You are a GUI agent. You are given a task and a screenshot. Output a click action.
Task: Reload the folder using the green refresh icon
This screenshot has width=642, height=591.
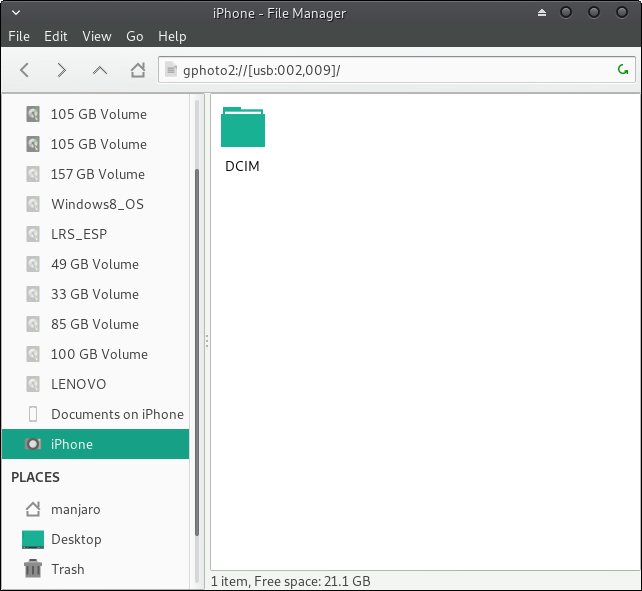pyautogui.click(x=623, y=70)
